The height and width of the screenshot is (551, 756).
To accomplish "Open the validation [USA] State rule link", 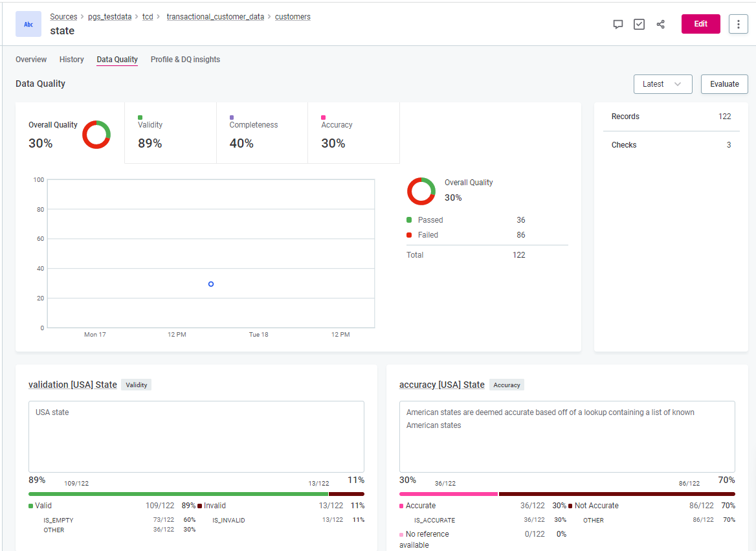I will [72, 385].
